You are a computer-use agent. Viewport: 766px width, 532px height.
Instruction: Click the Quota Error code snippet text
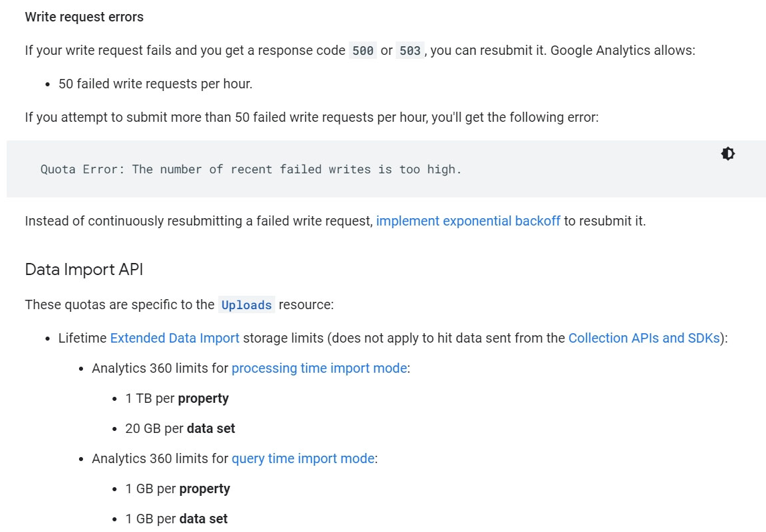point(251,169)
